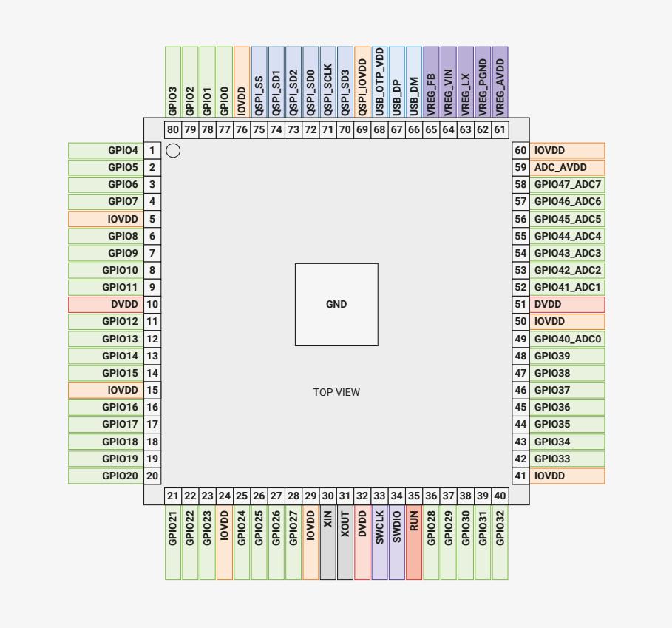Select the GPIO20 pin label
The height and width of the screenshot is (628, 672).
click(106, 476)
